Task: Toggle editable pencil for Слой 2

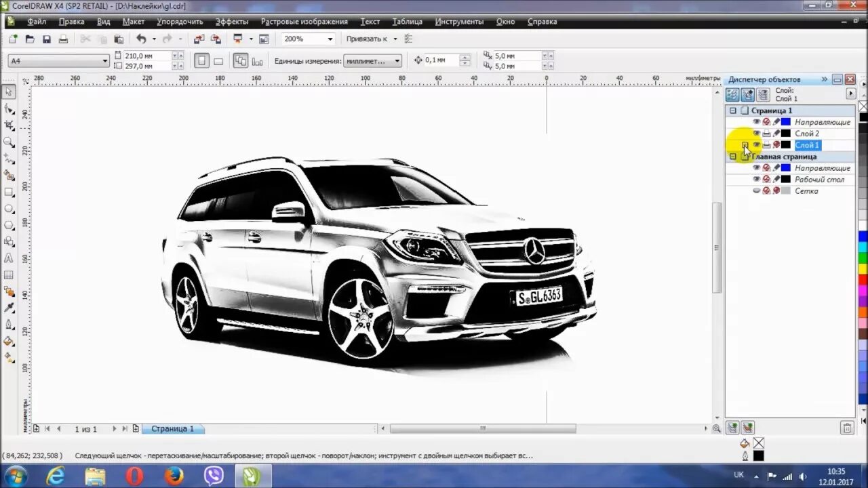Action: click(776, 134)
